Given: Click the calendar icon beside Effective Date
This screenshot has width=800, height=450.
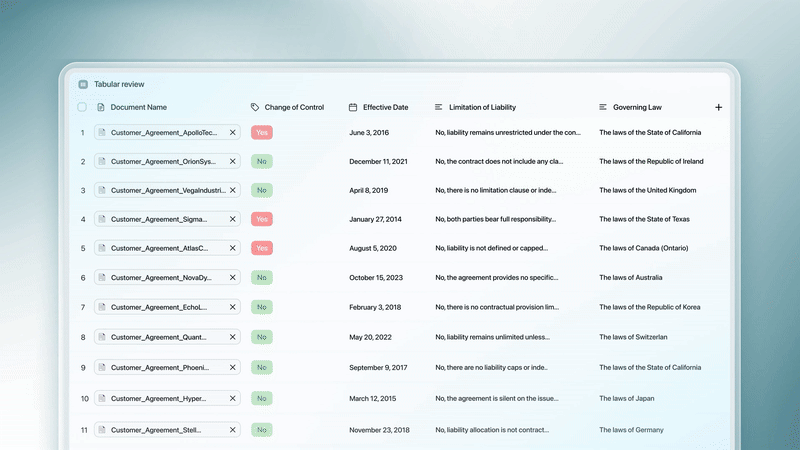Looking at the screenshot, I should [353, 107].
